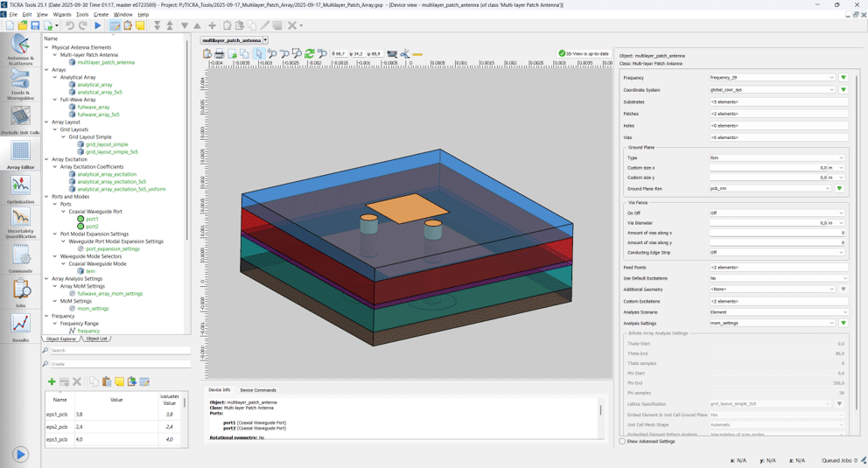Open the Uncertainty Quantification panel
The height and width of the screenshot is (468, 868).
(x=20, y=222)
